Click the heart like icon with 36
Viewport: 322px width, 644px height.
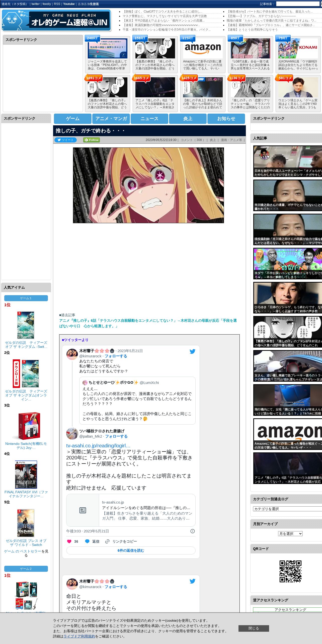(69, 541)
